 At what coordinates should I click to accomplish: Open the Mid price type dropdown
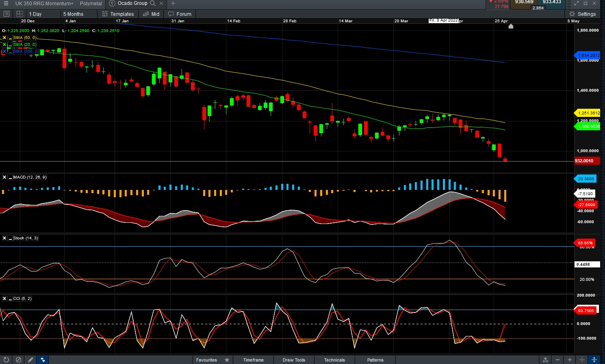(152, 14)
